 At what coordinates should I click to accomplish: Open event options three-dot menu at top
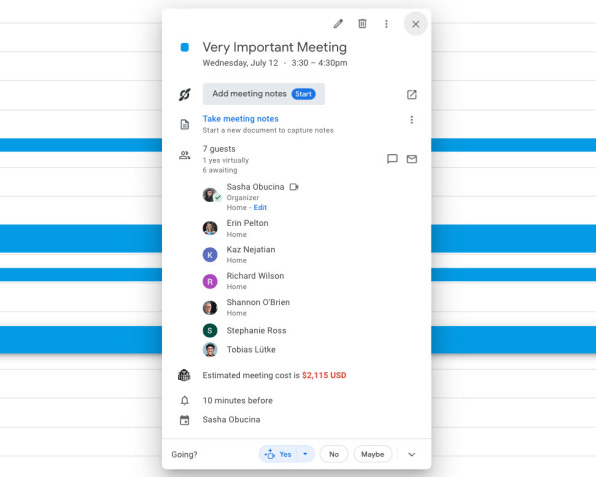[386, 24]
